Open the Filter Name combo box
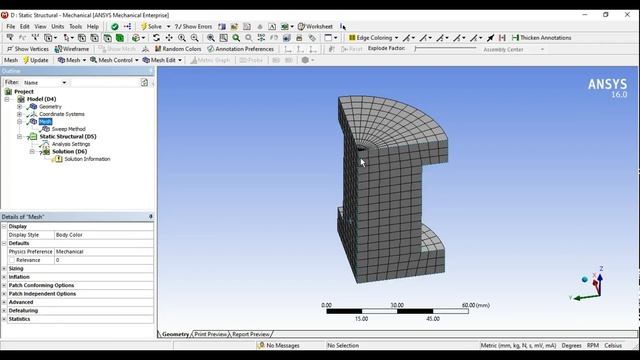Image resolution: width=640 pixels, height=360 pixels. point(45,82)
